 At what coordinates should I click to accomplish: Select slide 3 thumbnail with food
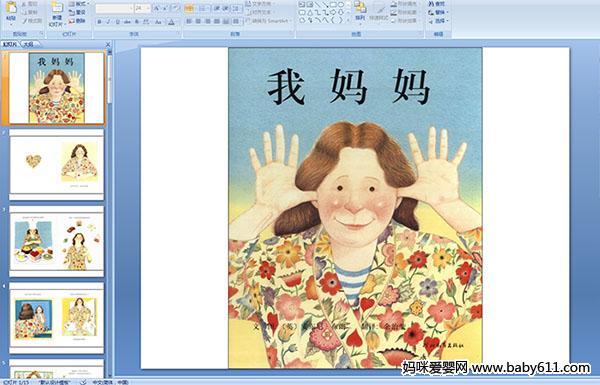[x=57, y=241]
